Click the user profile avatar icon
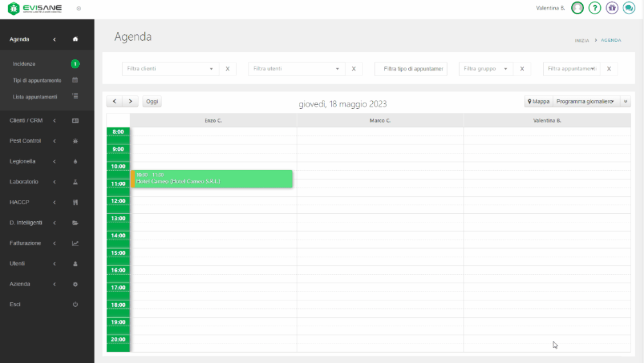 tap(578, 8)
